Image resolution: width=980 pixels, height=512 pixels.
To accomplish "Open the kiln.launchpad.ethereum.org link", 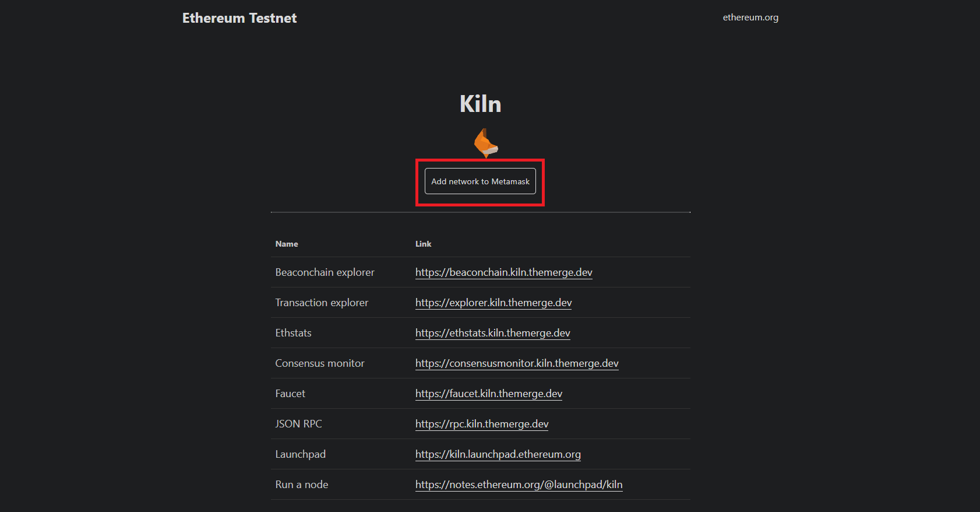I will 498,454.
